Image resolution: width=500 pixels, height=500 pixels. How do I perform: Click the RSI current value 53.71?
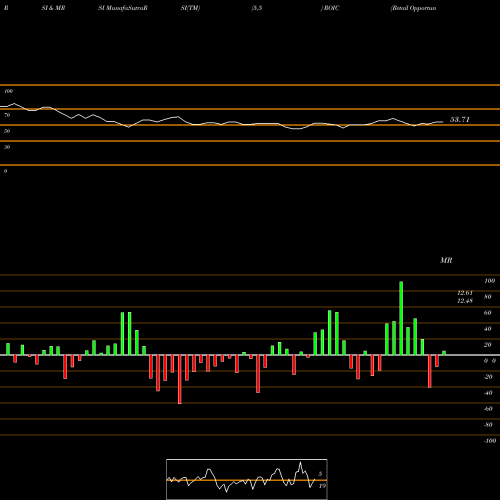point(460,119)
